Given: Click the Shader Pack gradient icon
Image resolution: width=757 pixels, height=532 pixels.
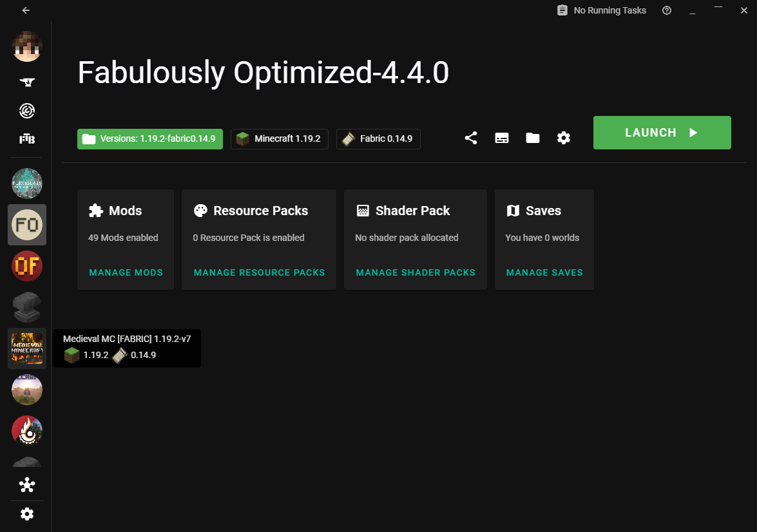Looking at the screenshot, I should pyautogui.click(x=363, y=211).
